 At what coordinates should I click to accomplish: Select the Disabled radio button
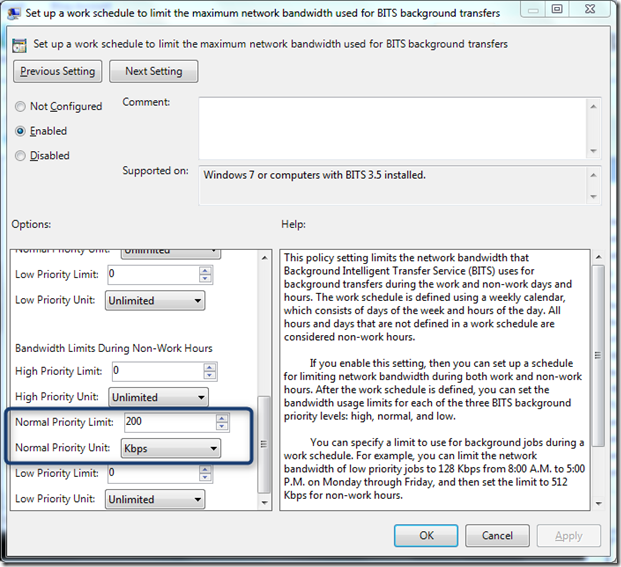pos(20,156)
